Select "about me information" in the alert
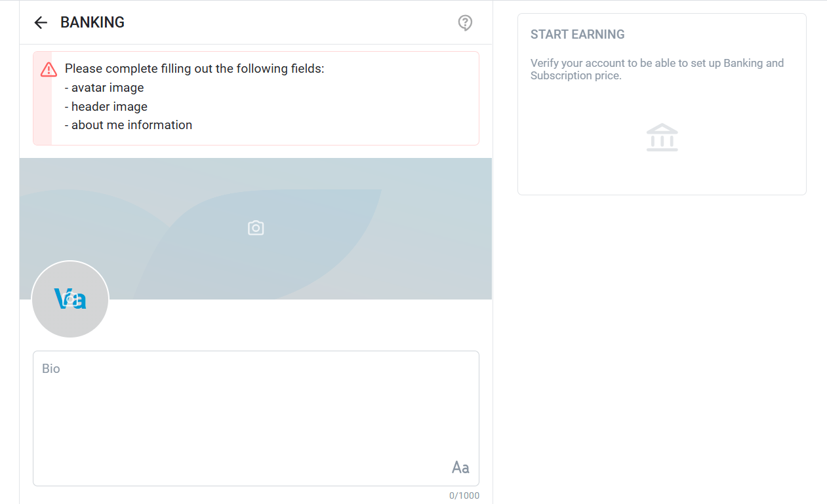827x504 pixels. coord(129,125)
